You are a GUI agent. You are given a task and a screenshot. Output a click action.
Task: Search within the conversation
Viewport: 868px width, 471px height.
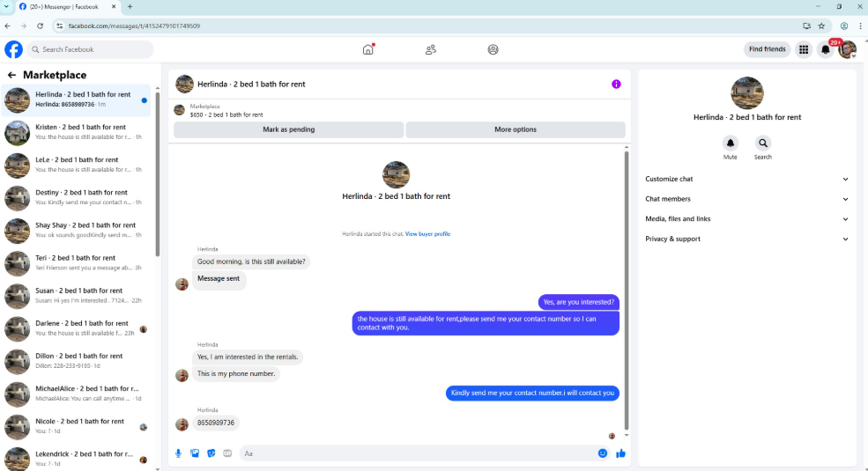[763, 144]
